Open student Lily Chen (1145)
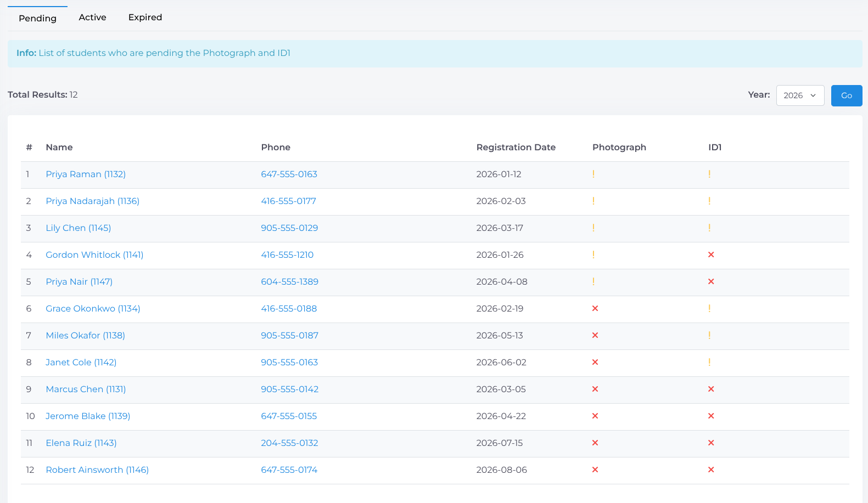The image size is (868, 503). click(x=79, y=228)
